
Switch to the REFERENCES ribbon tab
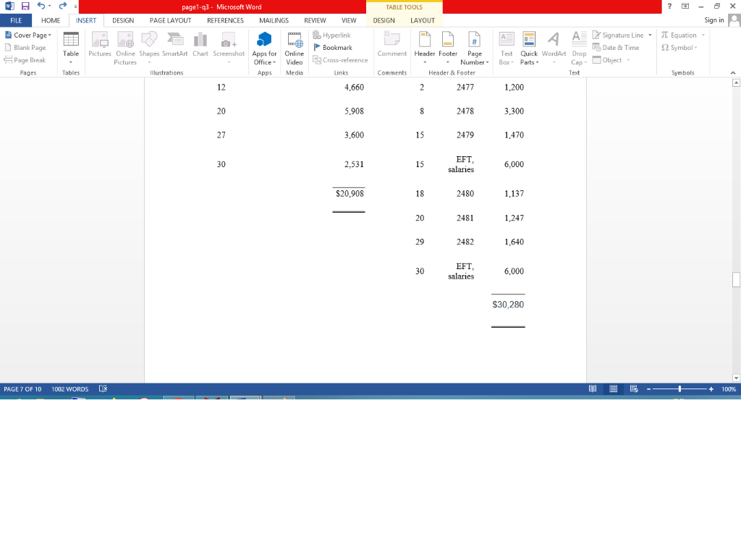225,20
